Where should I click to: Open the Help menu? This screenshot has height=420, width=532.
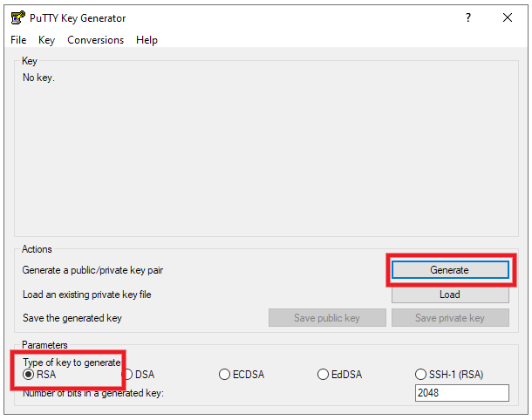[147, 40]
